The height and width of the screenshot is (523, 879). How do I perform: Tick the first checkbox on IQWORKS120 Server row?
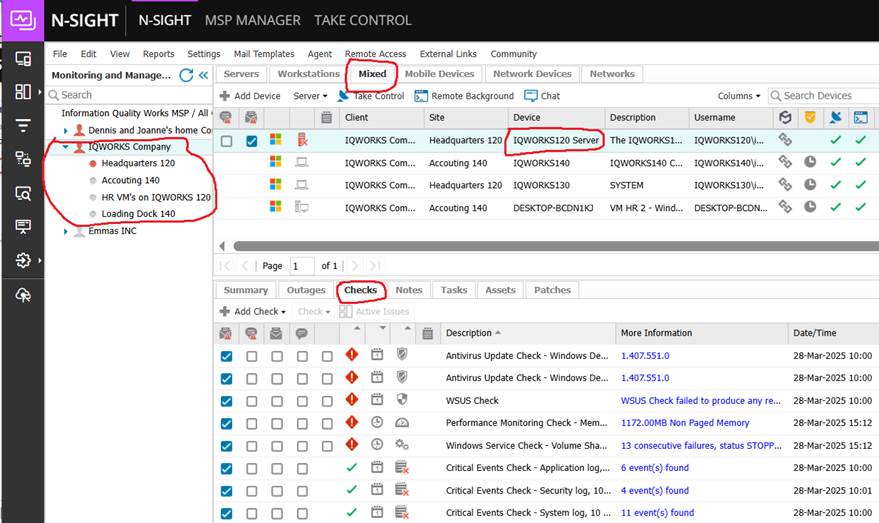click(227, 141)
